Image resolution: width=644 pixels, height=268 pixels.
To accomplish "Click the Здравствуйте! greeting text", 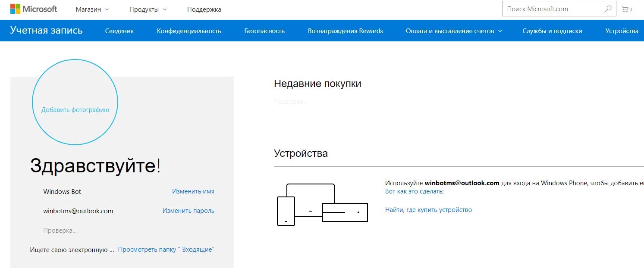I will [95, 165].
